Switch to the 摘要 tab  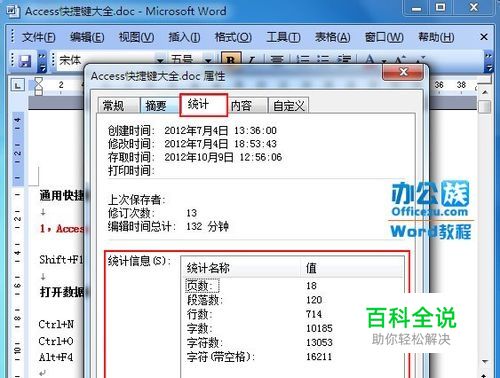click(159, 105)
